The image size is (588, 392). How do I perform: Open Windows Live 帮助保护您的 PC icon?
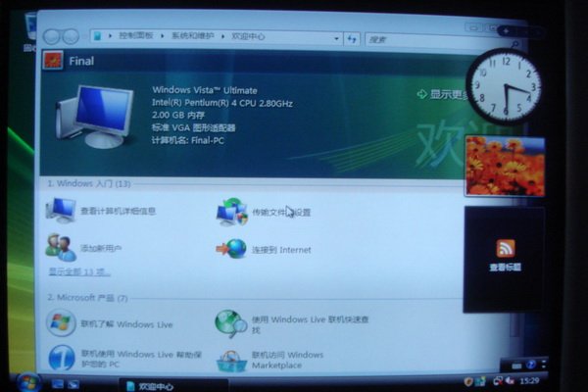pos(62,358)
